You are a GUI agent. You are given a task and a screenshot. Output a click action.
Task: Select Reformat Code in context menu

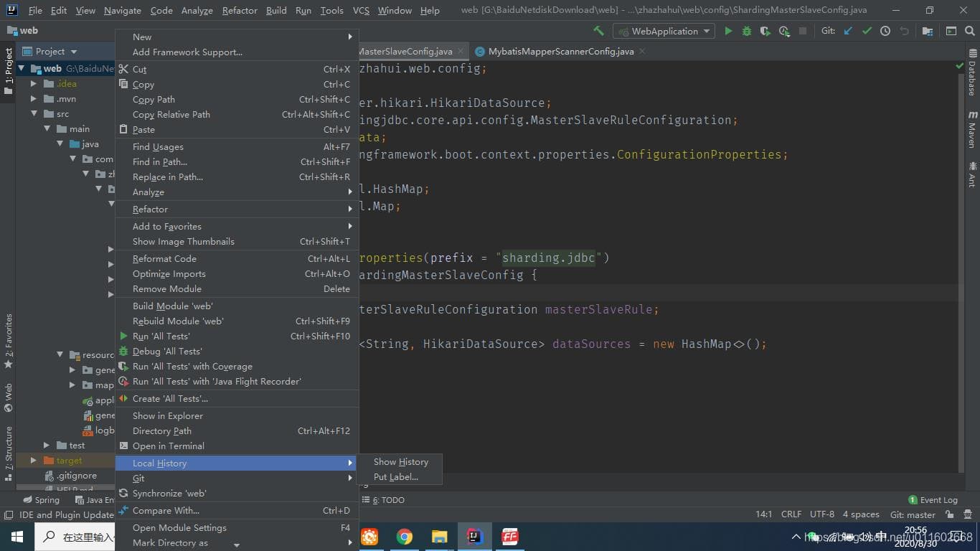point(237,259)
